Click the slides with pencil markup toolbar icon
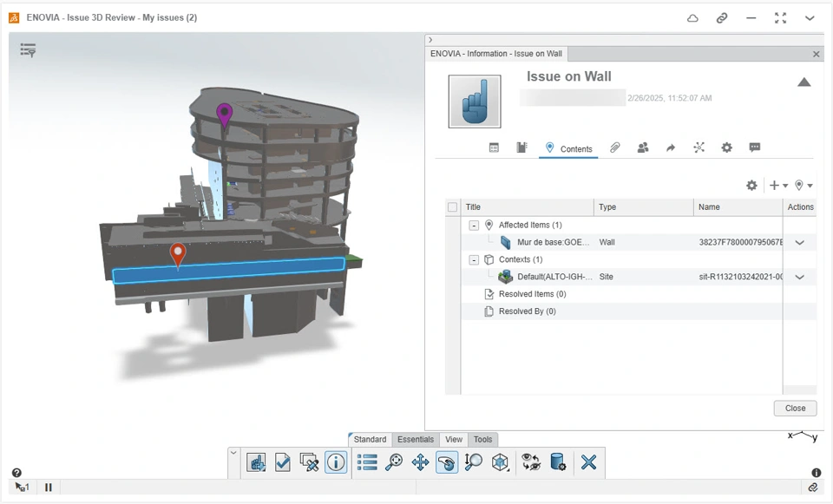Viewport: 833px width, 504px height. (x=309, y=462)
